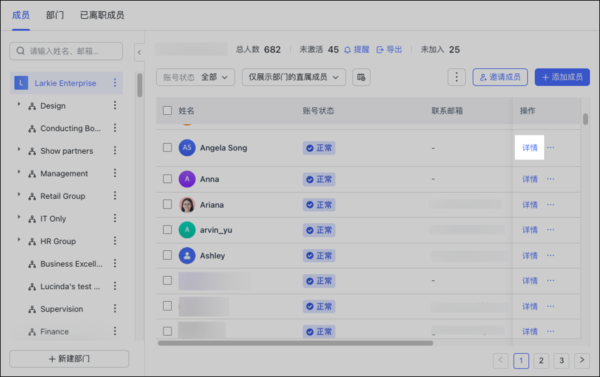This screenshot has width=600, height=377.
Task: Open options for Conducting Bo... department
Action: pyautogui.click(x=115, y=128)
